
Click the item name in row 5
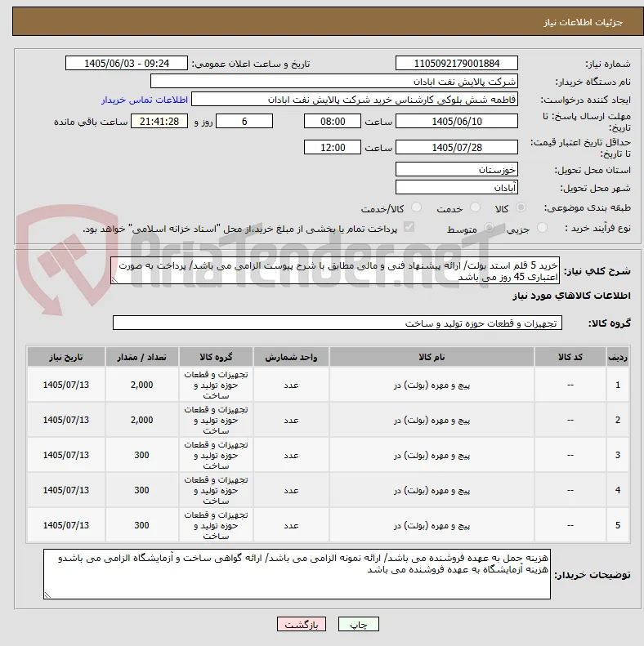click(432, 525)
